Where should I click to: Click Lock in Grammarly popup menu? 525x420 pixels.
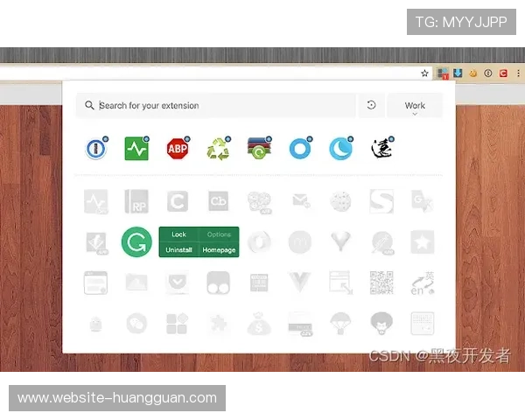point(178,234)
